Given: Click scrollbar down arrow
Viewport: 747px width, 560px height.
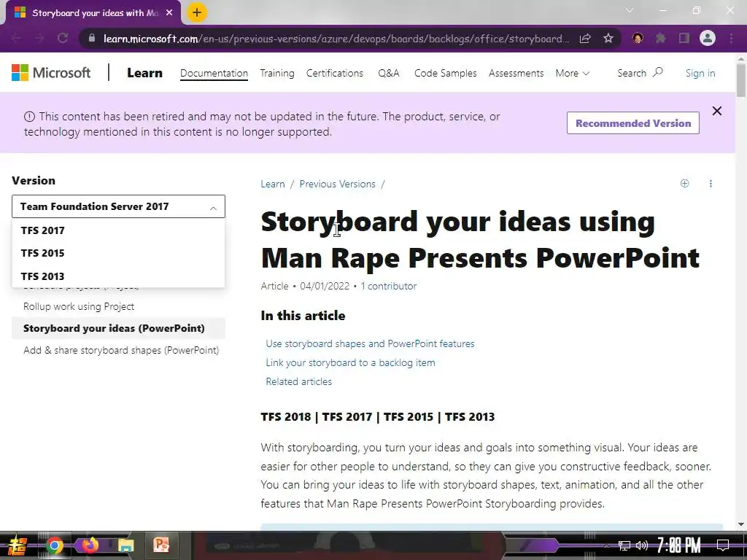Looking at the screenshot, I should pyautogui.click(x=741, y=524).
